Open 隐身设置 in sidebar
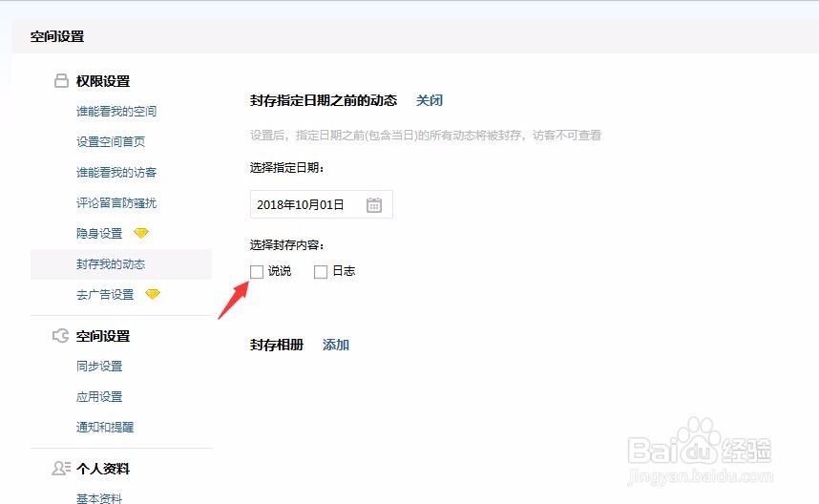This screenshot has width=819, height=504. point(99,233)
